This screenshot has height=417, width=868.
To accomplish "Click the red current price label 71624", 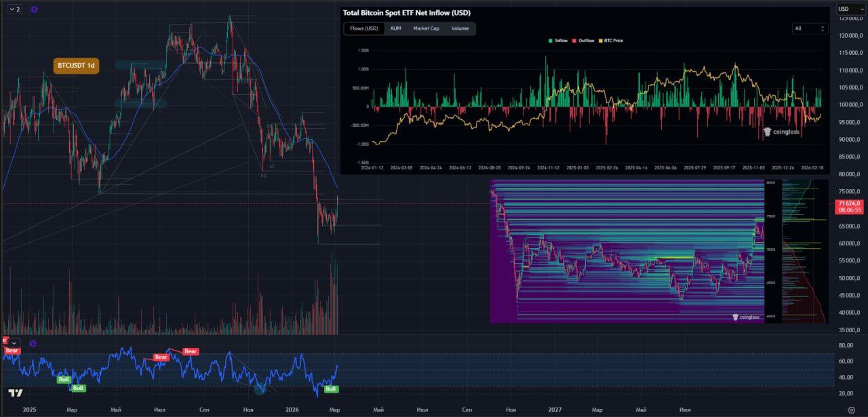I will pyautogui.click(x=849, y=203).
